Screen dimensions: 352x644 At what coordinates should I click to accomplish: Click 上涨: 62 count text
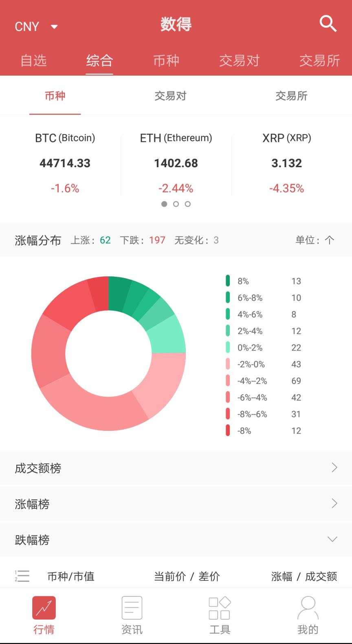90,240
